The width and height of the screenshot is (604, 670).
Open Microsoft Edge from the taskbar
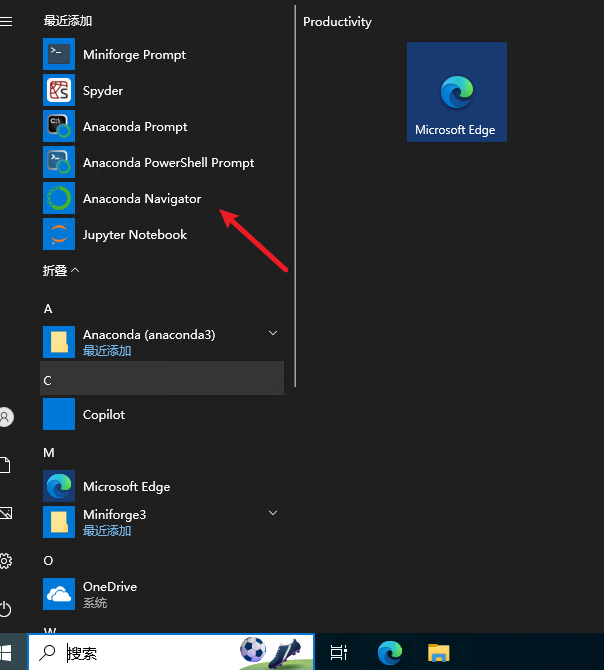coord(390,652)
